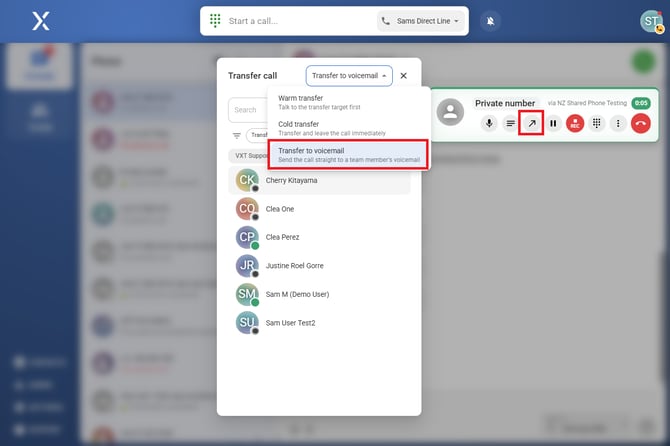This screenshot has width=670, height=446.
Task: Toggle call recording with REC button
Action: (x=575, y=123)
